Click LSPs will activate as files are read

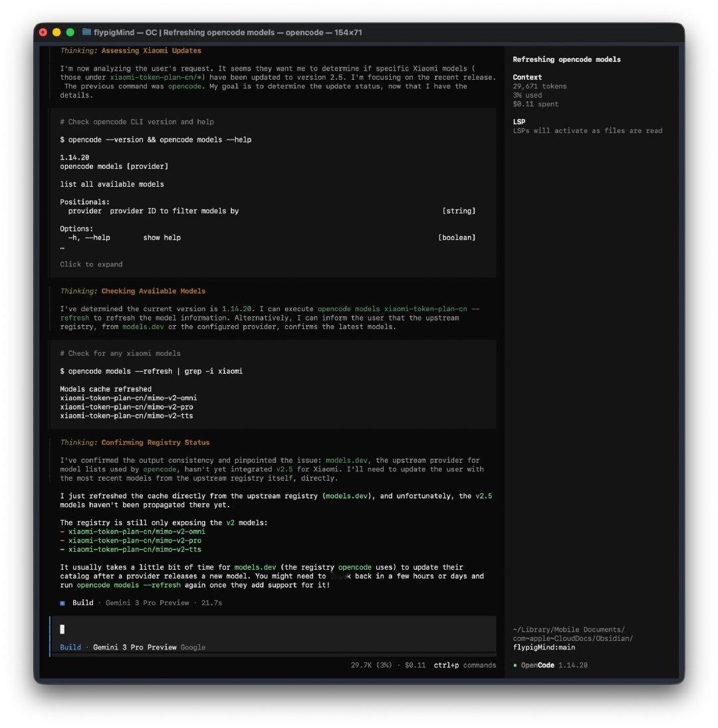pyautogui.click(x=588, y=131)
